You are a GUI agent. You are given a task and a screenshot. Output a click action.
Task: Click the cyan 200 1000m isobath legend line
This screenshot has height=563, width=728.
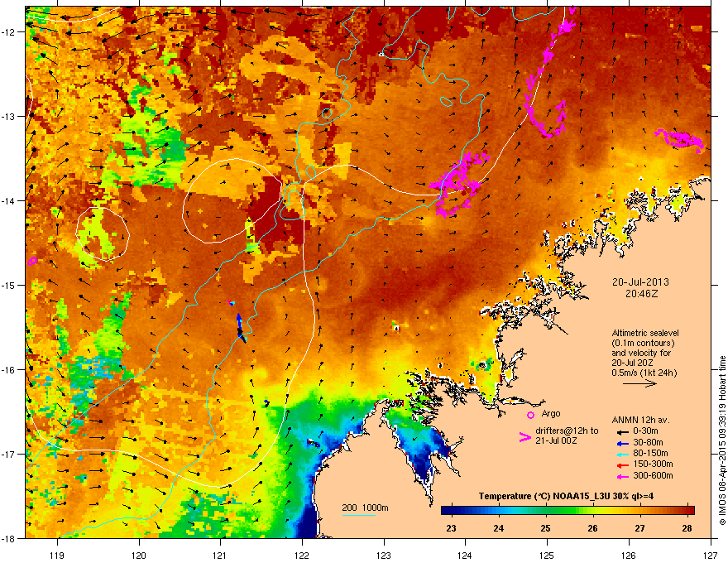click(x=358, y=515)
